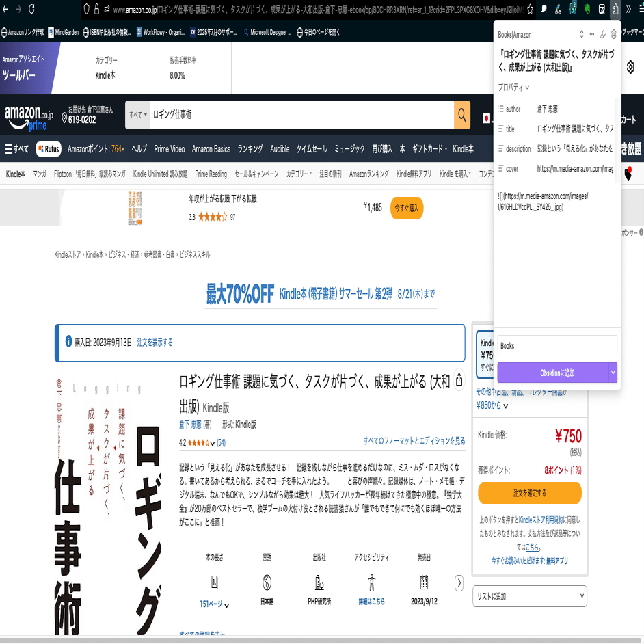View the (54) reviews link
This screenshot has width=644, height=644.
pos(222,443)
